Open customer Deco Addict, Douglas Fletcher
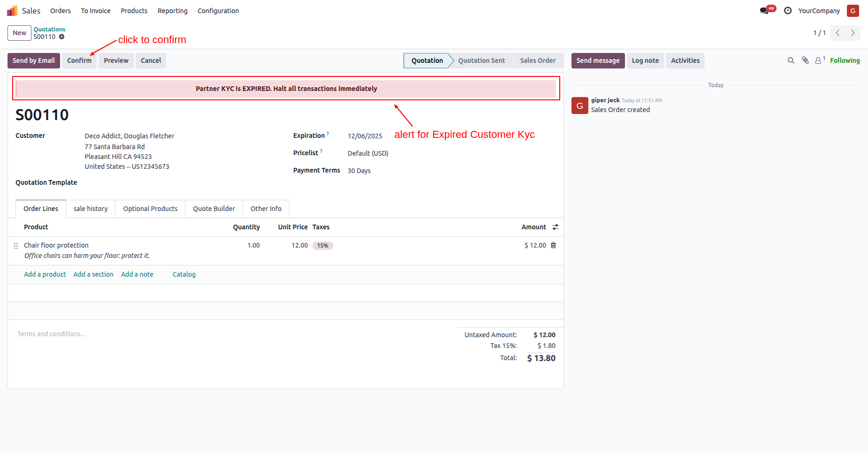Viewport: 868px width, 453px height. [129, 136]
